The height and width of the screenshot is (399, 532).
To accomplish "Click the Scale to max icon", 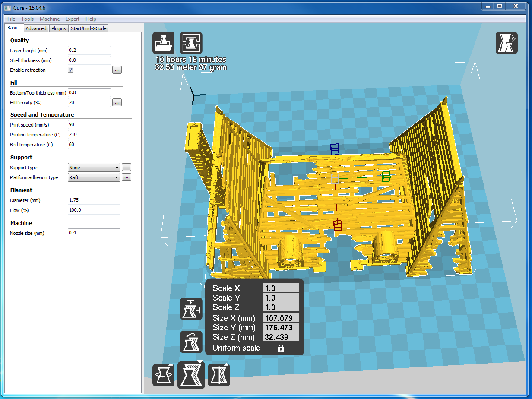I will [x=191, y=309].
